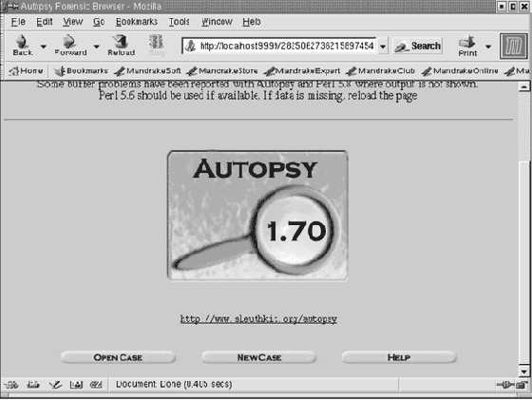Click the security lock icon in status bar
Screen dimensions: 532x400
click(522, 385)
